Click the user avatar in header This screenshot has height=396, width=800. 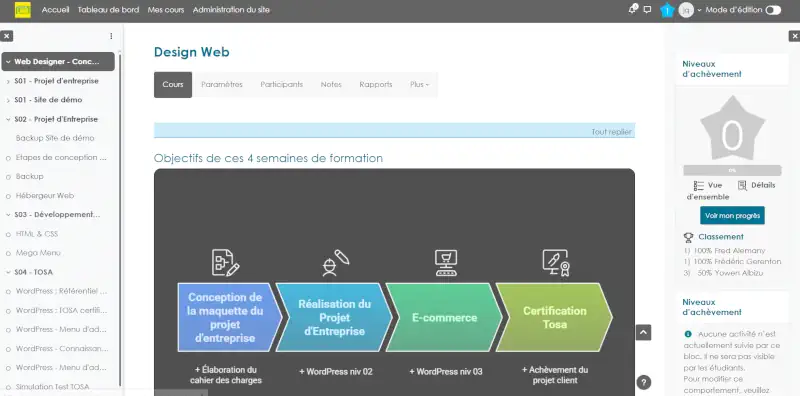pyautogui.click(x=686, y=10)
